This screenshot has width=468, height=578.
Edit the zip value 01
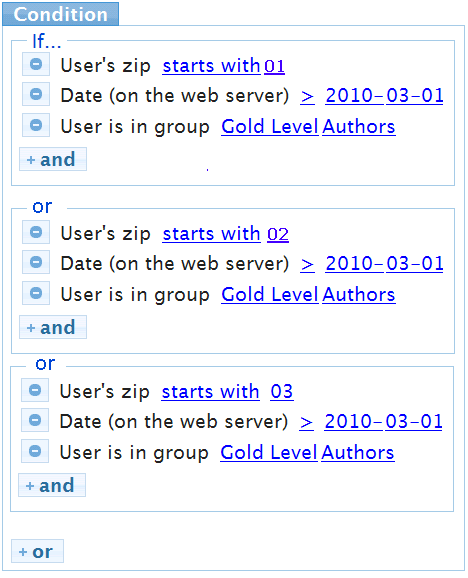pyautogui.click(x=275, y=66)
